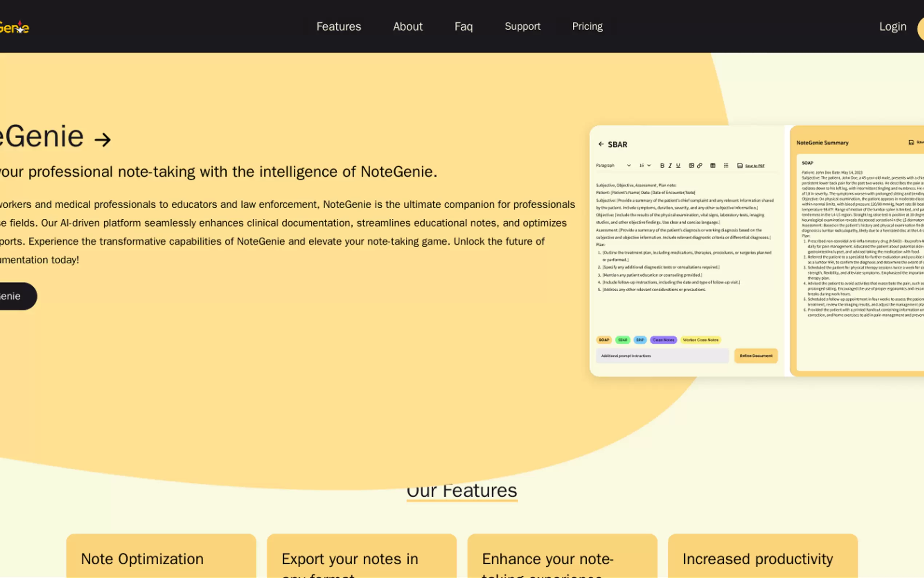The width and height of the screenshot is (924, 578).
Task: Create a bulleted list in the editor
Action: pyautogui.click(x=726, y=166)
